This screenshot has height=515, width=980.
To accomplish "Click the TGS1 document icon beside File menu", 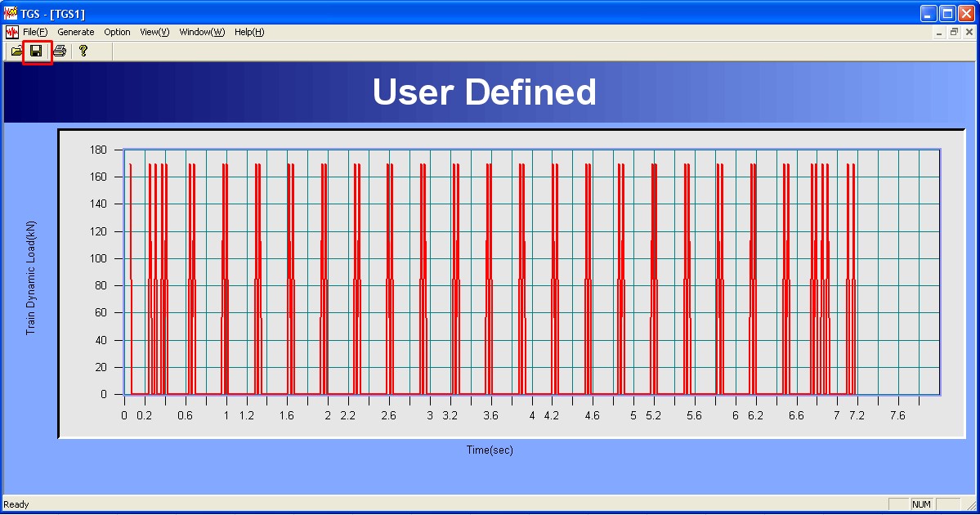I will click(11, 32).
